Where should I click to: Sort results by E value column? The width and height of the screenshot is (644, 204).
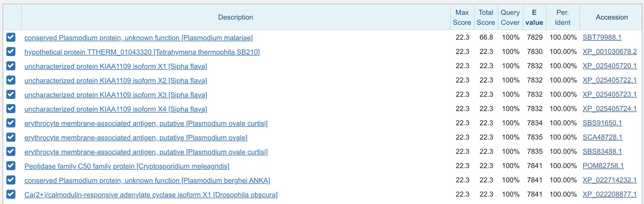click(534, 17)
